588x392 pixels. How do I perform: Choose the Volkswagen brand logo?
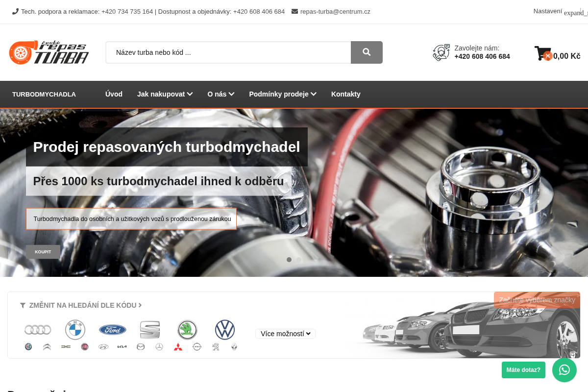pos(225,330)
